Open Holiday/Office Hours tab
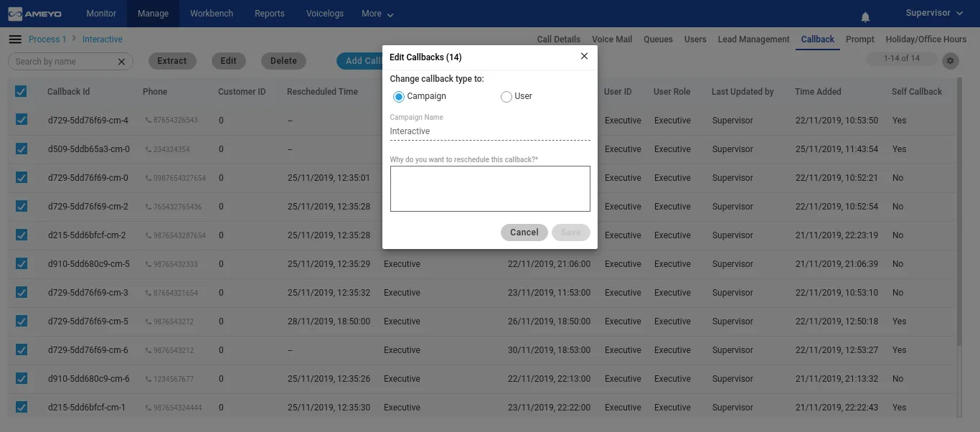 point(926,39)
